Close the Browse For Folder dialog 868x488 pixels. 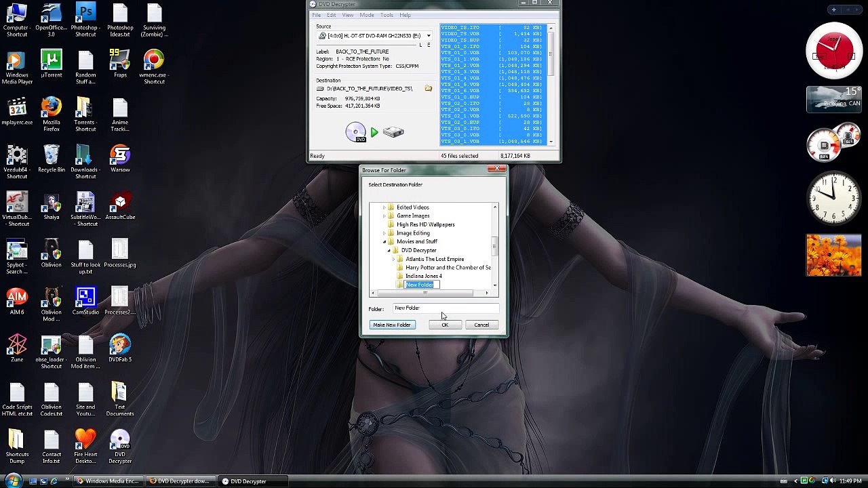(x=498, y=168)
